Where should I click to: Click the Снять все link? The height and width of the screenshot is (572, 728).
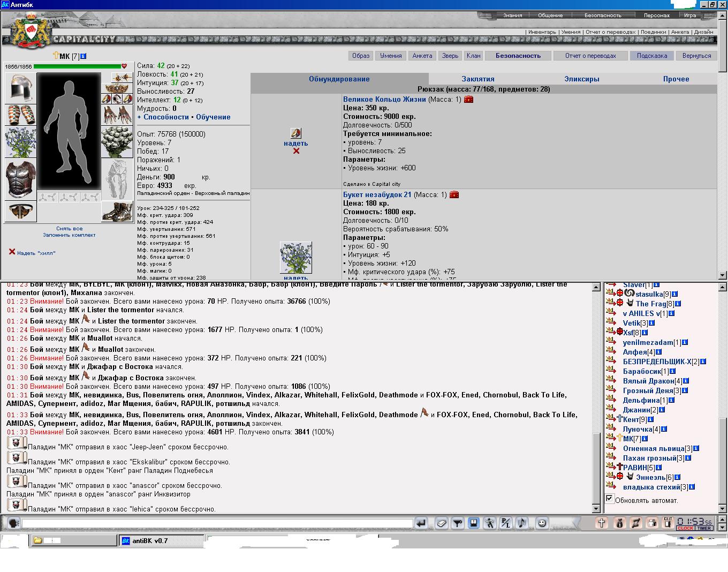(70, 228)
